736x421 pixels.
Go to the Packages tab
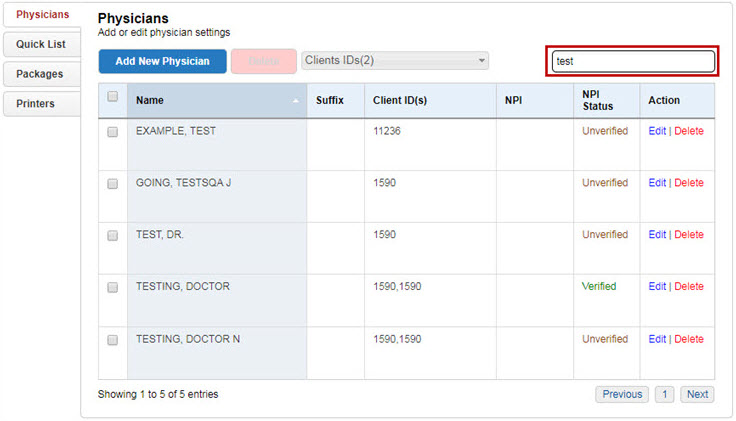tap(40, 74)
